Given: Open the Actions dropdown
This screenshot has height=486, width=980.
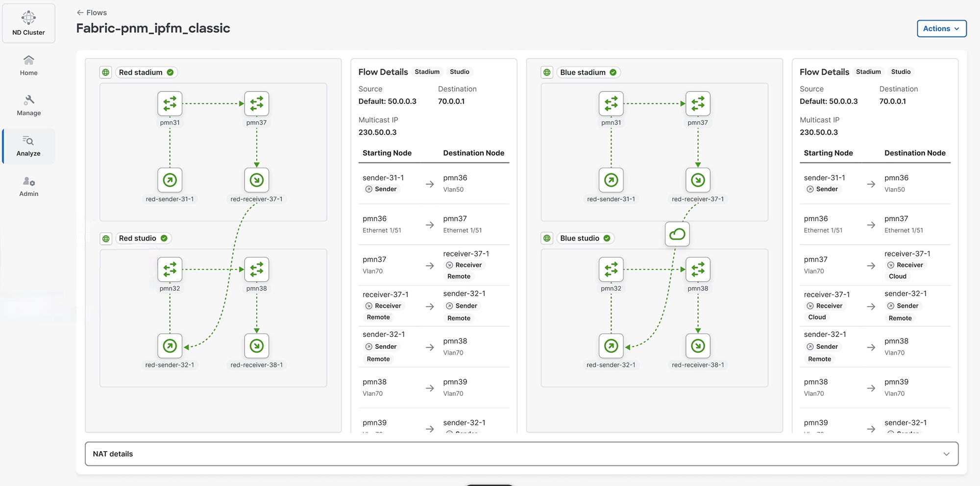Looking at the screenshot, I should tap(941, 28).
